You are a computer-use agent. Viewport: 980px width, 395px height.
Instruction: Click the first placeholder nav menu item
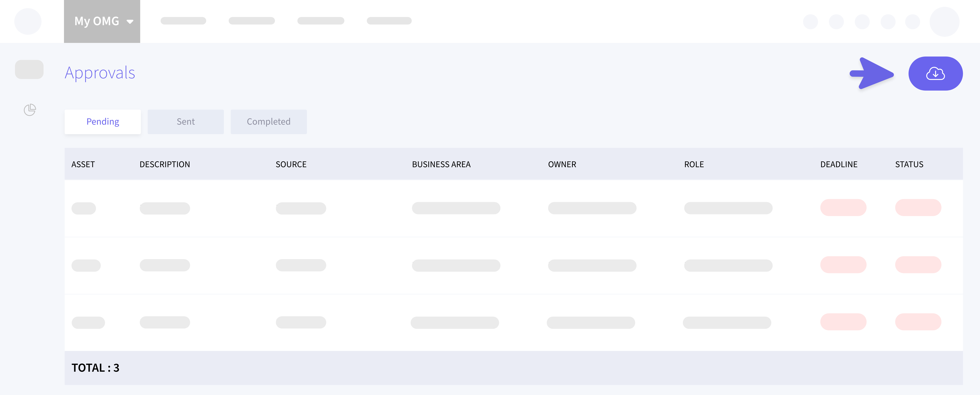183,21
